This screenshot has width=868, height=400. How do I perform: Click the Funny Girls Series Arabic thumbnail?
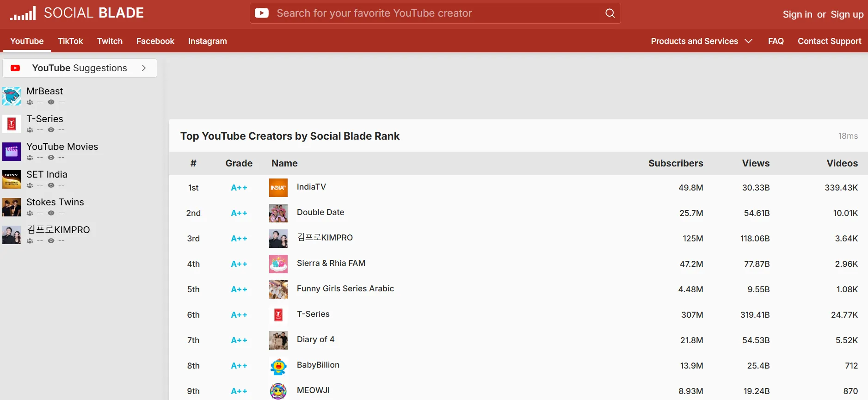click(x=278, y=289)
